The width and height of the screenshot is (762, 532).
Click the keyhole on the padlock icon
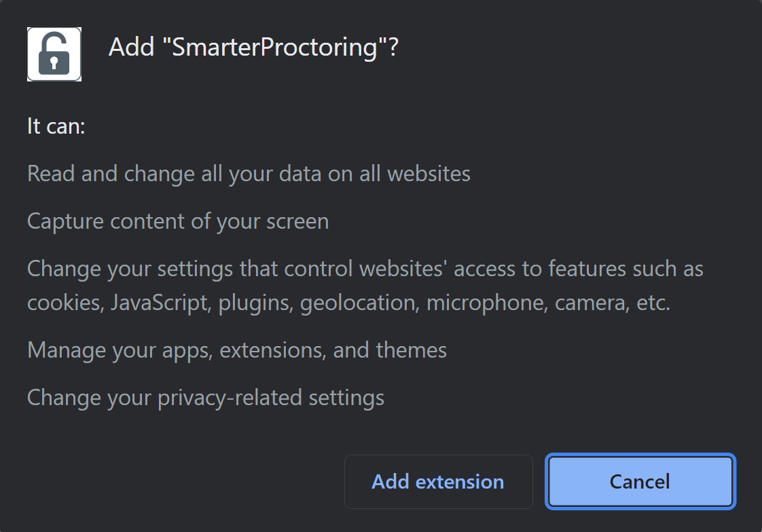tap(54, 61)
